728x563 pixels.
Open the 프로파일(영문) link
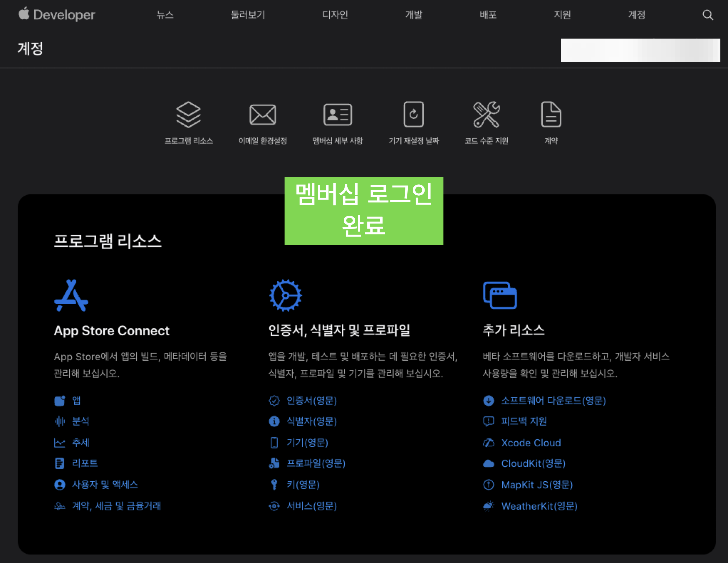316,463
